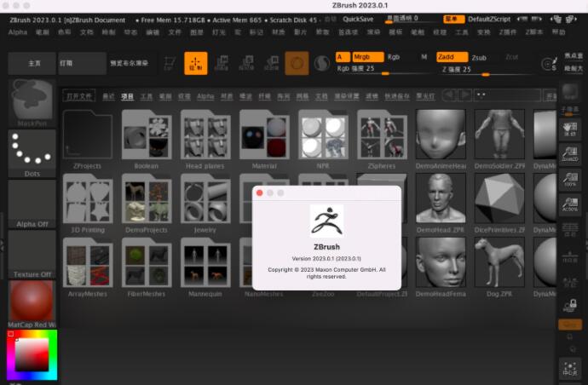Open the Dots stroke picker

(32, 153)
